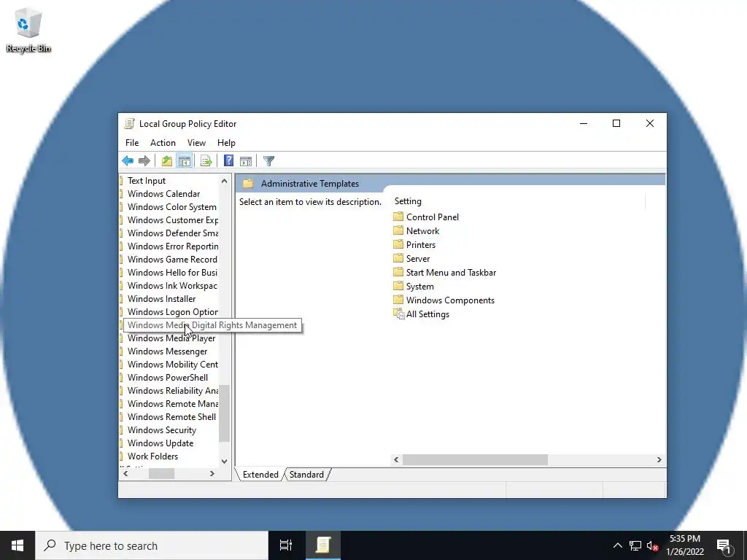The image size is (747, 560).
Task: Select Windows Mobility Cent tree item
Action: 172,365
